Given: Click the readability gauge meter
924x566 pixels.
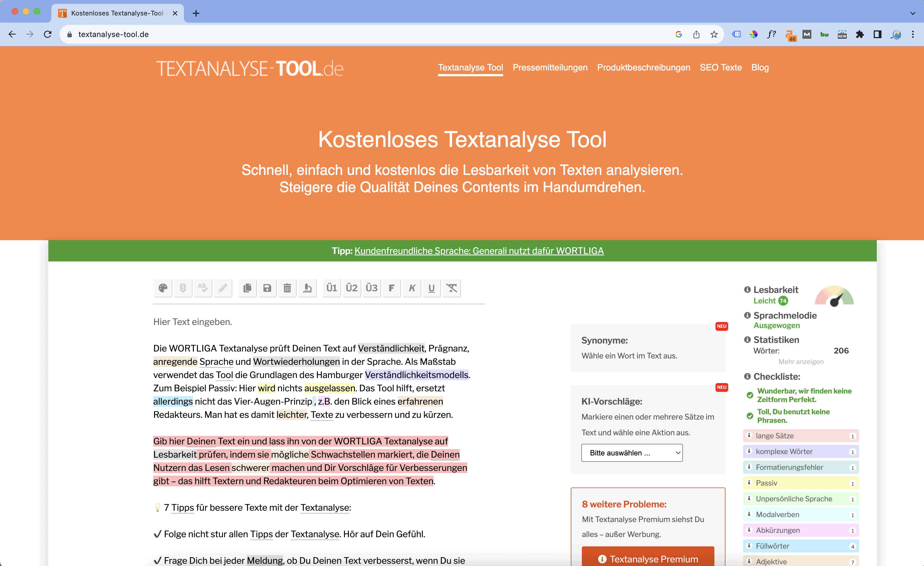Looking at the screenshot, I should (x=834, y=297).
